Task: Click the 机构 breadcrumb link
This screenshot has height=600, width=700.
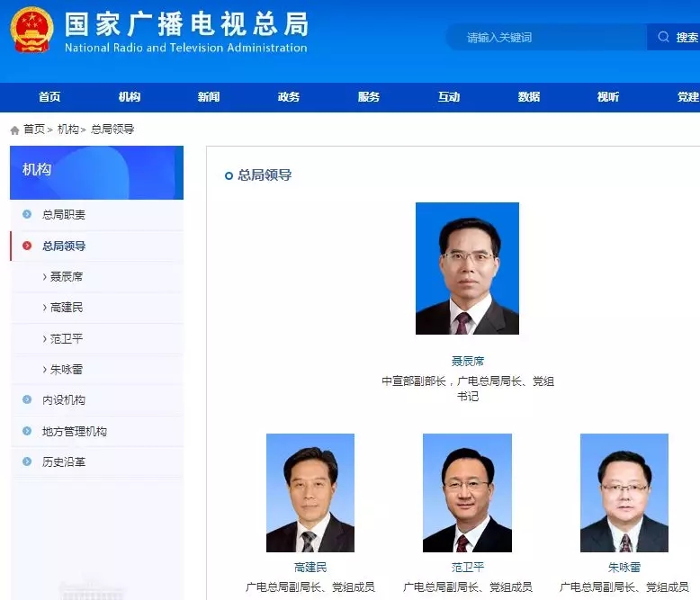Action: pyautogui.click(x=67, y=130)
